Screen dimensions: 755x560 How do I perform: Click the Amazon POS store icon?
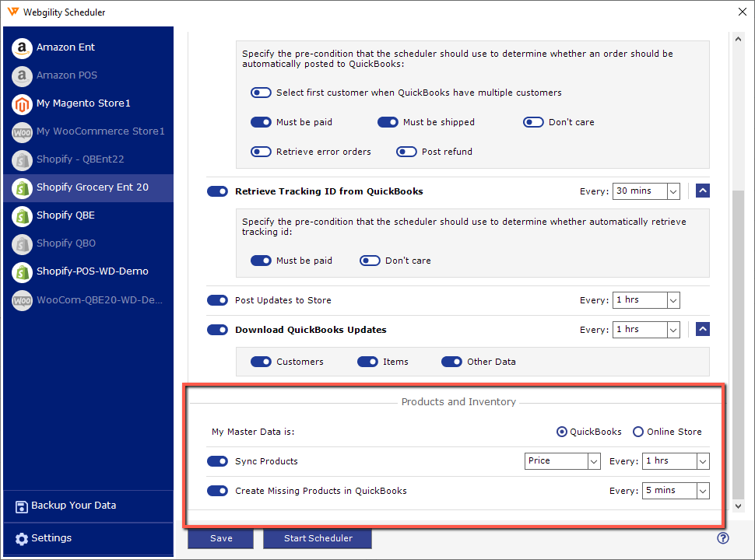22,76
